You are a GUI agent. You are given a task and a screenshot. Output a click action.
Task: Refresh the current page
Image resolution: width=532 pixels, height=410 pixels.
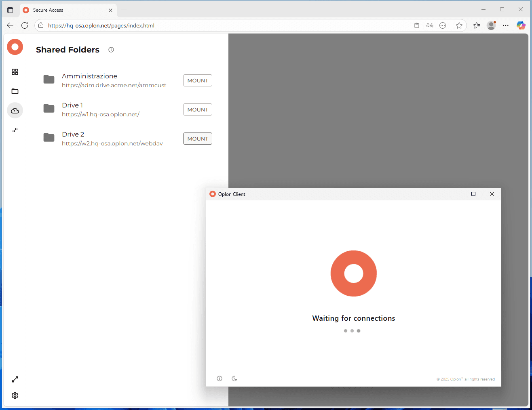(x=25, y=25)
